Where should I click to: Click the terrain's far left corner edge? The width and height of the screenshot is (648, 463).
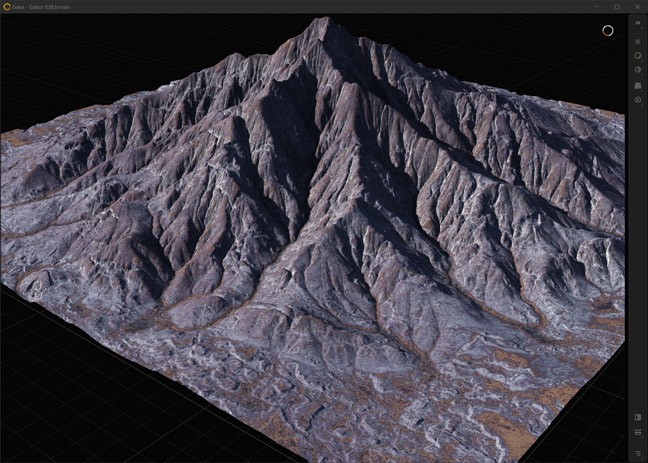tap(6, 138)
